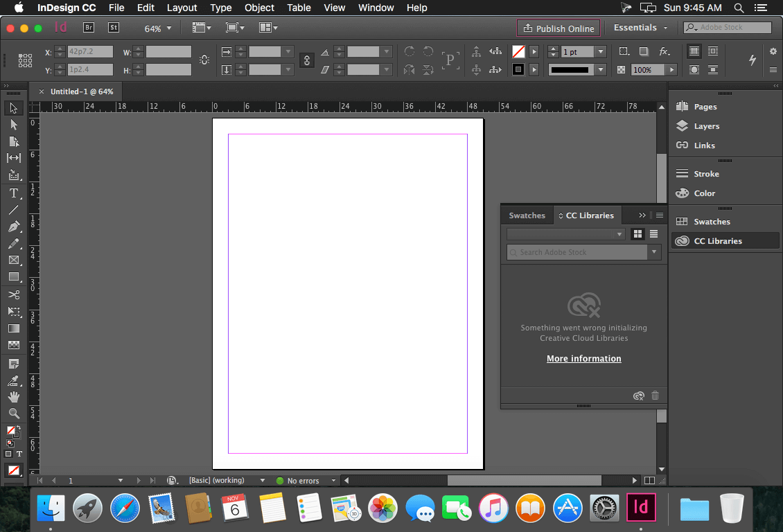
Task: Open the preflight profile dropdown in status bar
Action: tap(333, 480)
